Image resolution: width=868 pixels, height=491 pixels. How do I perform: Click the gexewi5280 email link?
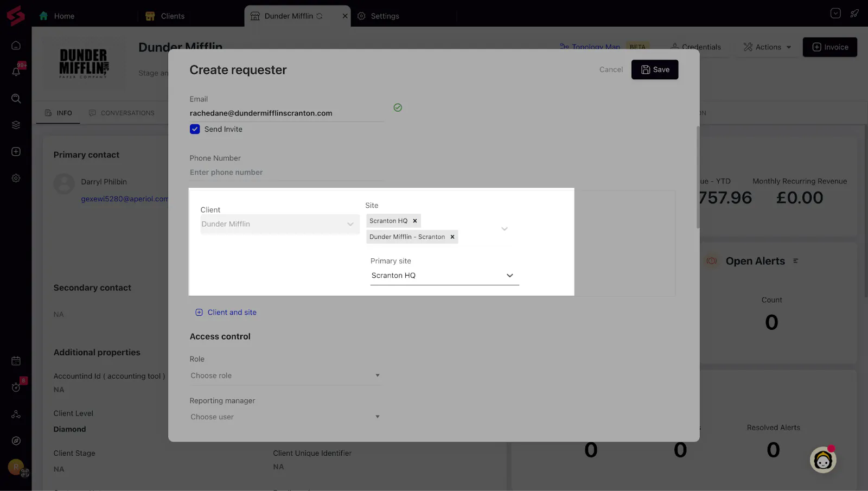pyautogui.click(x=125, y=199)
